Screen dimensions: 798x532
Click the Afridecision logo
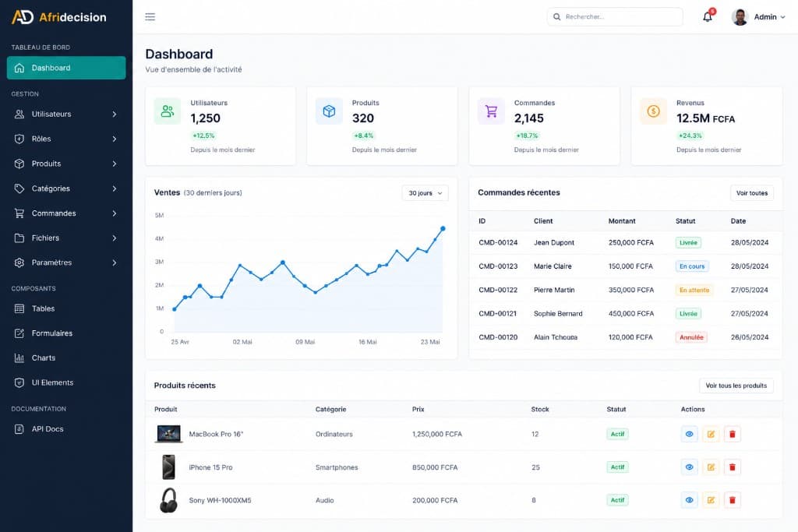coord(59,17)
